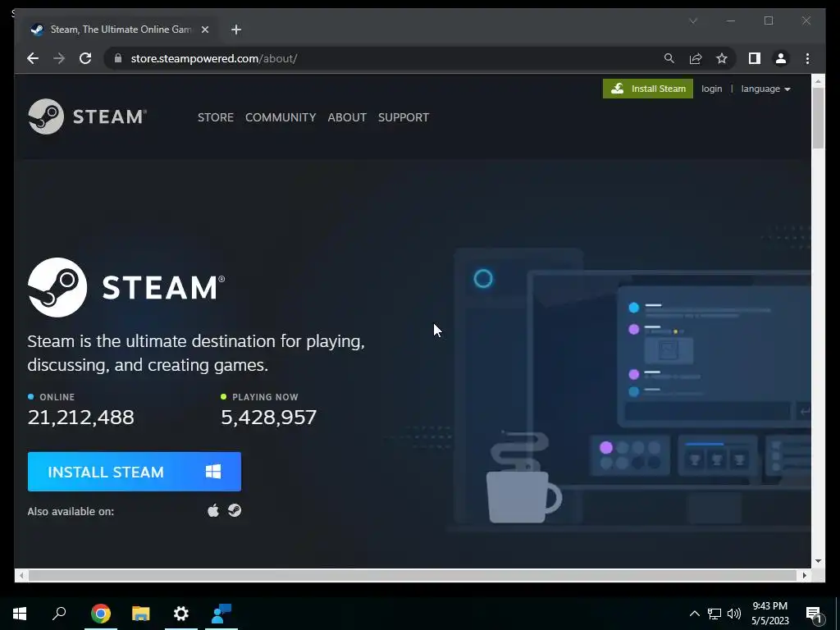Click the Steam logo in the site header

pyautogui.click(x=87, y=116)
